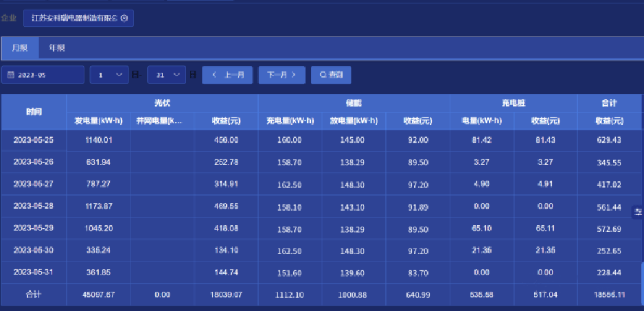
Task: Click the 时间 column header
Action: 34,112
